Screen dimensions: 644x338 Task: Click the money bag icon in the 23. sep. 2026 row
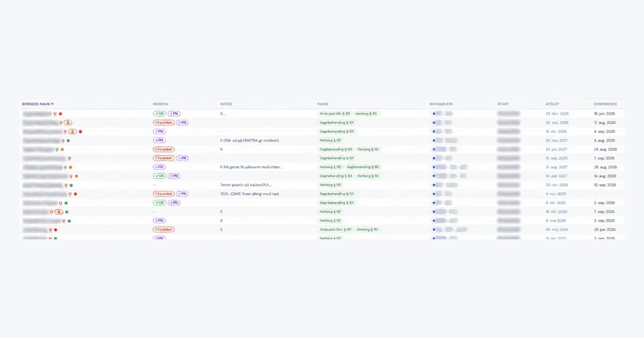coord(68,123)
